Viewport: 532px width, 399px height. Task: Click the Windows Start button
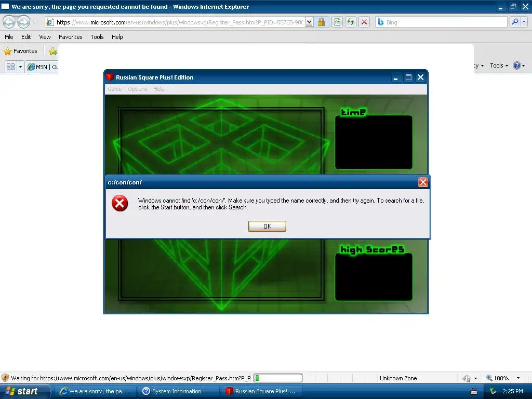(x=24, y=391)
